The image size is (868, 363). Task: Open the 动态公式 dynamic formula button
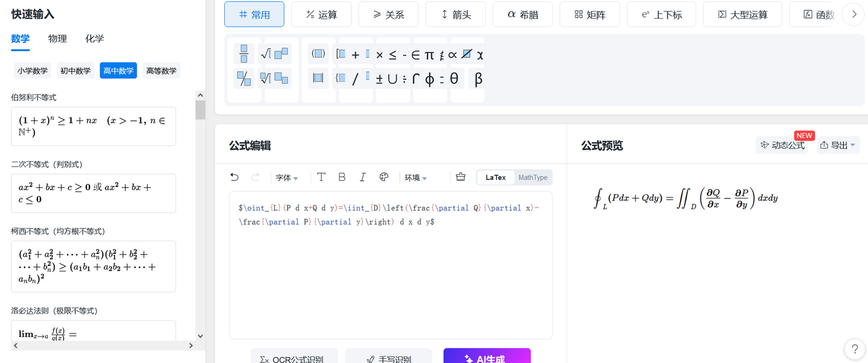click(x=782, y=145)
